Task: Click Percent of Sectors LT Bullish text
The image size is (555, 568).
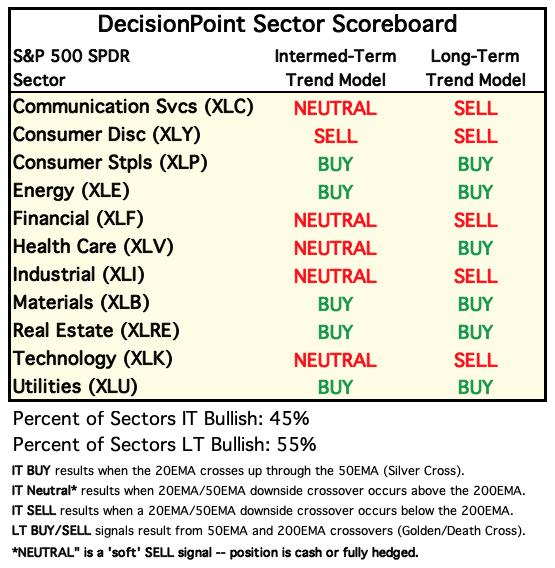Action: 165,444
